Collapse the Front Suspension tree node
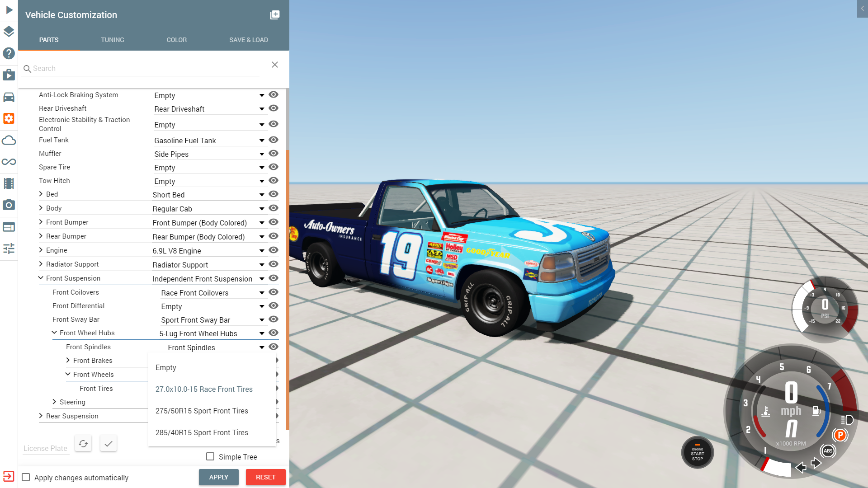The height and width of the screenshot is (488, 868). click(41, 278)
